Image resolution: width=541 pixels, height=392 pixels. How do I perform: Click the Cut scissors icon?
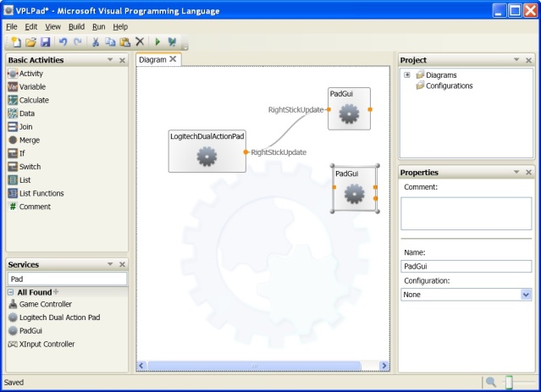click(96, 41)
